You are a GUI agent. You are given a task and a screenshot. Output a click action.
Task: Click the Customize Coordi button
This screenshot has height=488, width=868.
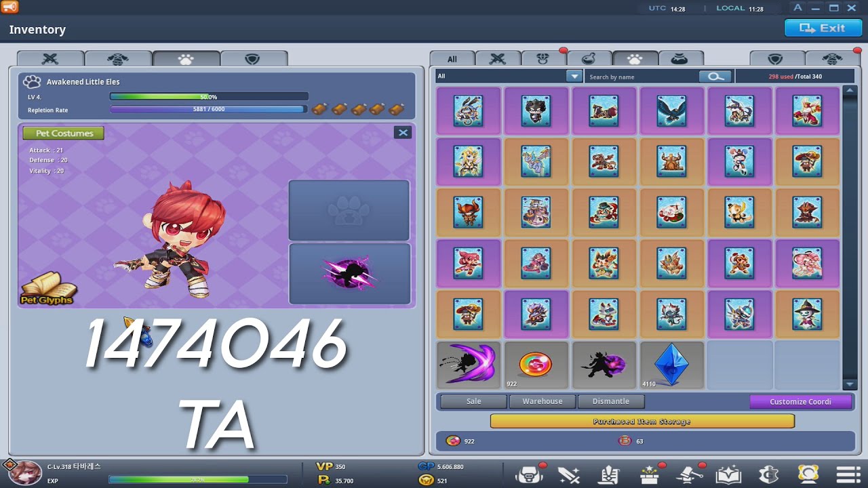[800, 401]
